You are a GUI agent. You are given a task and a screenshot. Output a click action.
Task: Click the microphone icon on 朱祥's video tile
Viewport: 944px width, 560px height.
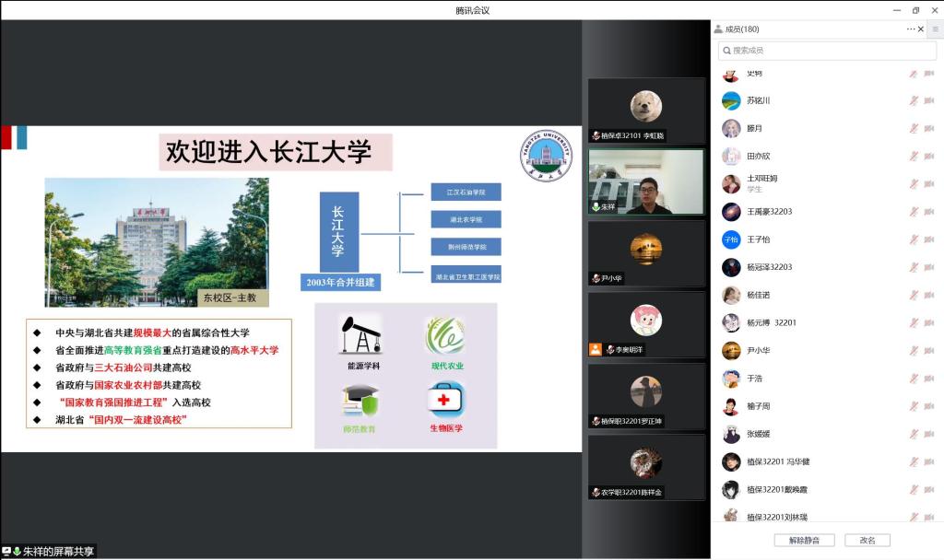(596, 207)
